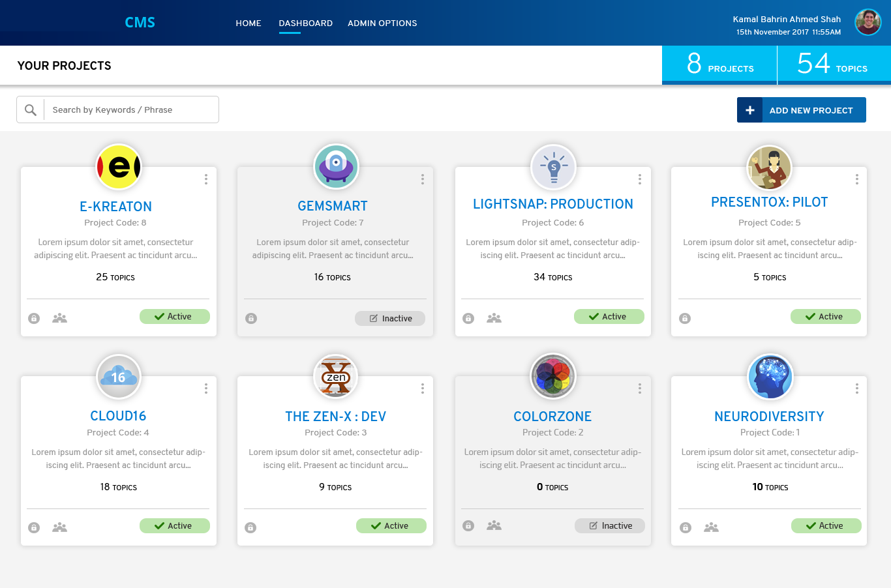This screenshot has height=588, width=891.
Task: Go to the HOME nav item
Action: pos(249,23)
